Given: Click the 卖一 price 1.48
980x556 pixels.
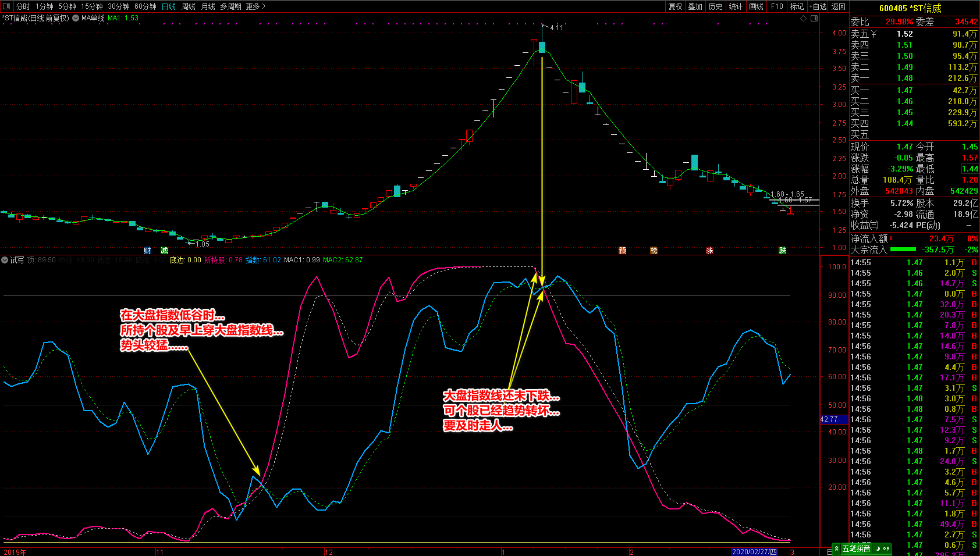Looking at the screenshot, I should (904, 78).
